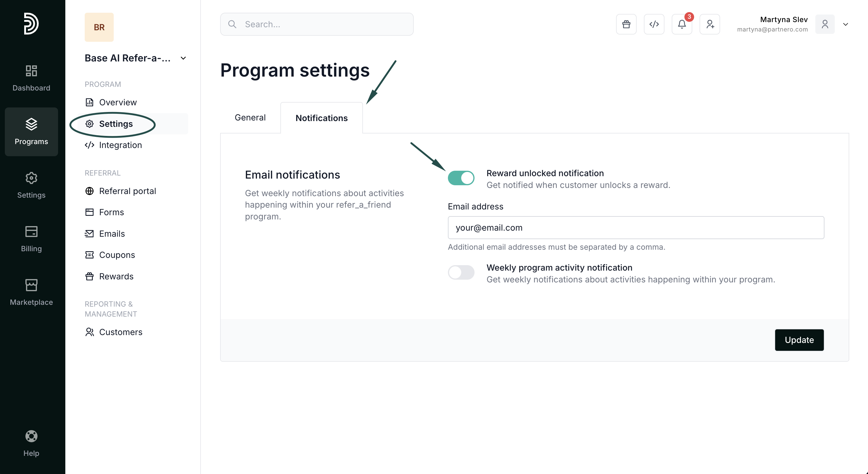The image size is (868, 474).
Task: Open Billing in the left sidebar
Action: tap(31, 239)
